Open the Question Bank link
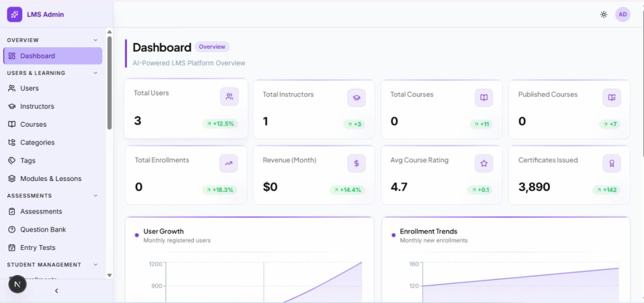 [x=53, y=229]
